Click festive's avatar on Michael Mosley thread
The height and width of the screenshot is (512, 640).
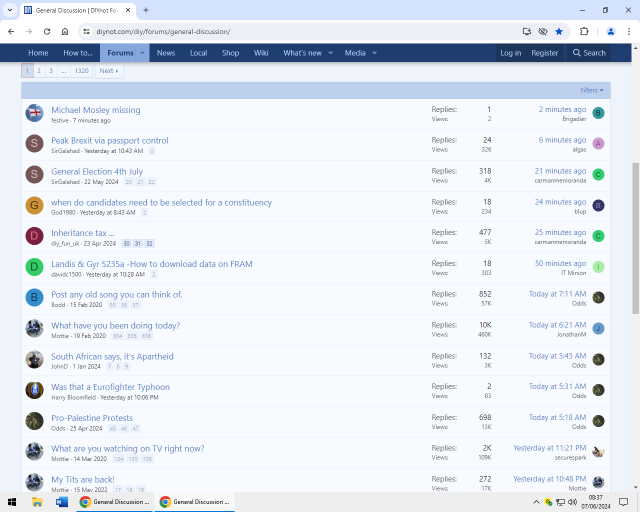34,113
